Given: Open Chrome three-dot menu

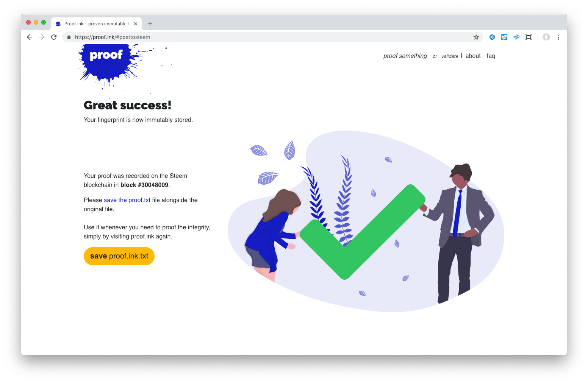Looking at the screenshot, I should coord(558,37).
